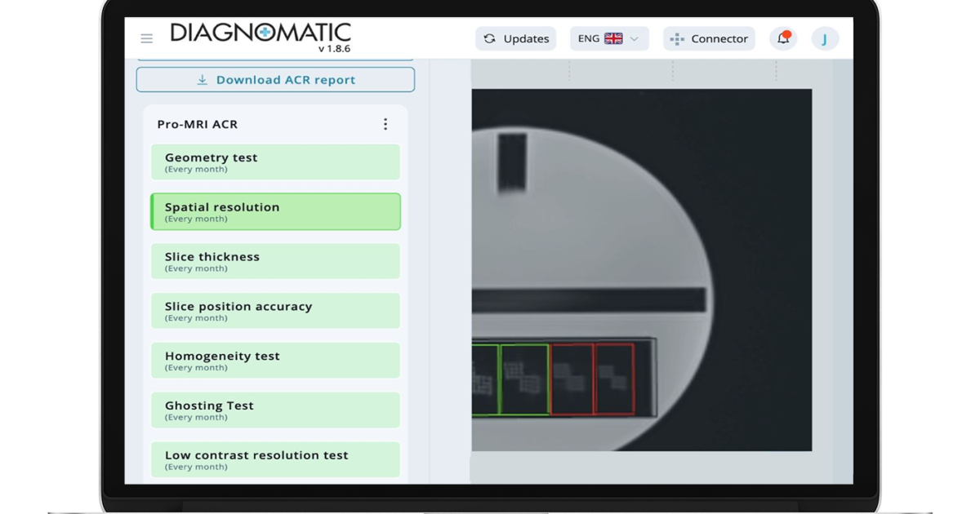980x514 pixels.
Task: Download ACR report
Action: 275,80
